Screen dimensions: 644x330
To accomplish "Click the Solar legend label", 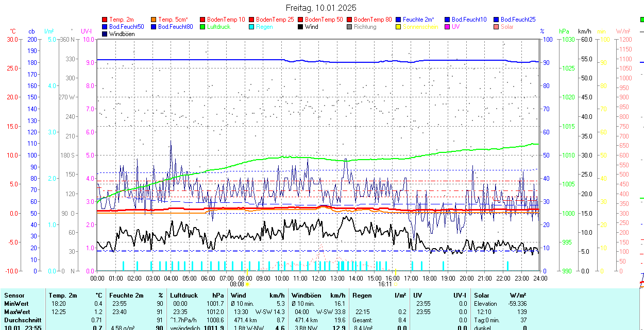I will click(507, 27).
